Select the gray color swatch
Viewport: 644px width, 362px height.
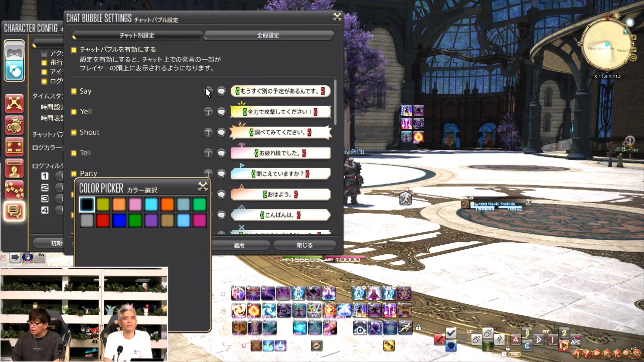coord(87,220)
